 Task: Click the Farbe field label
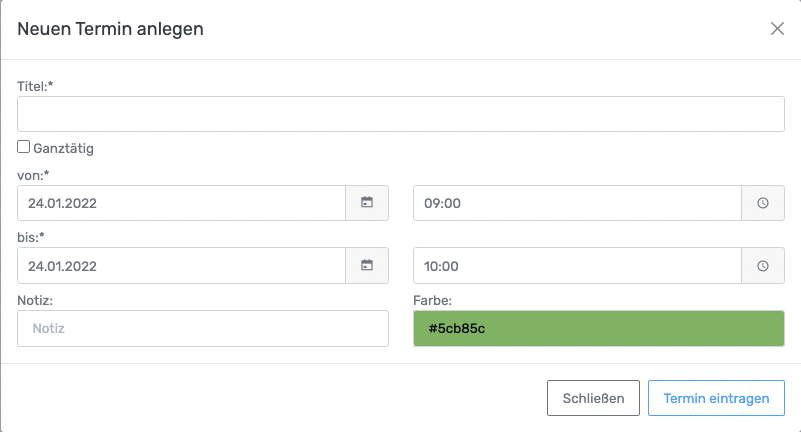434,299
